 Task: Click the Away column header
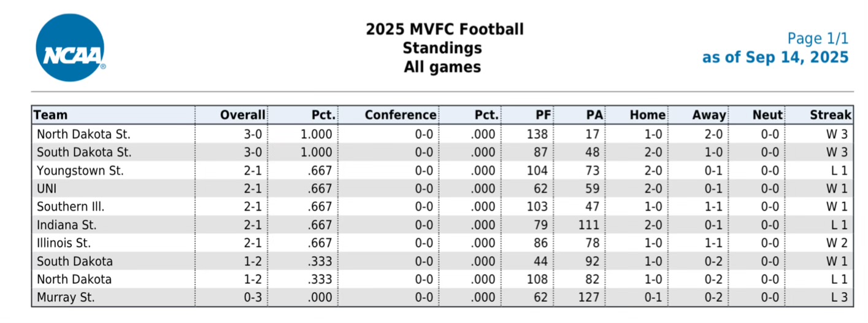click(x=709, y=115)
